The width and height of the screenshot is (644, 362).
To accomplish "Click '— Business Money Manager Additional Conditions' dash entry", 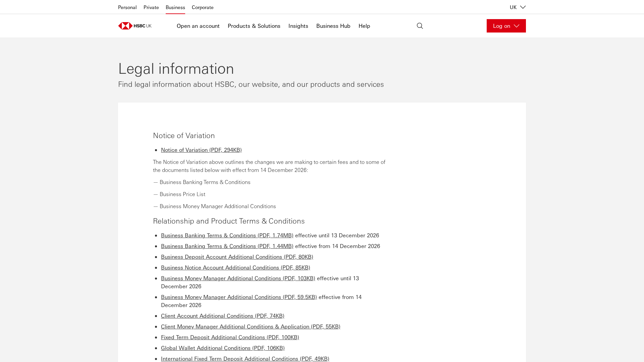I will coord(215,206).
